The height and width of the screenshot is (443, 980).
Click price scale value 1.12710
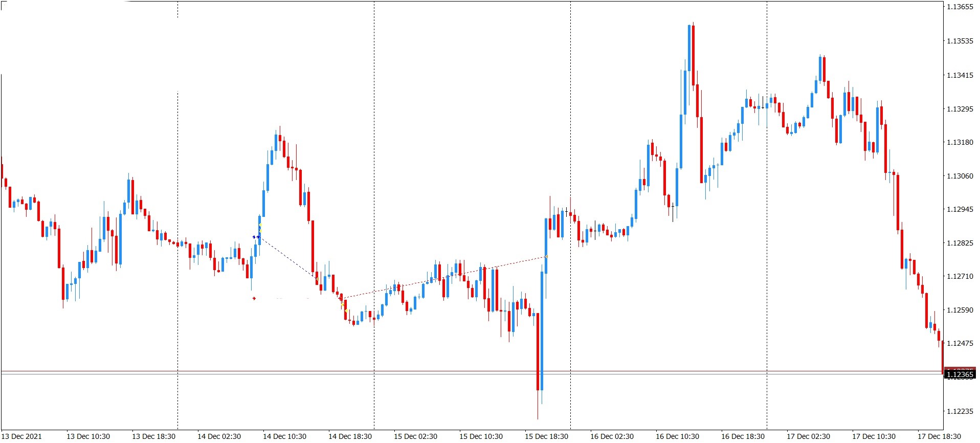(x=960, y=276)
